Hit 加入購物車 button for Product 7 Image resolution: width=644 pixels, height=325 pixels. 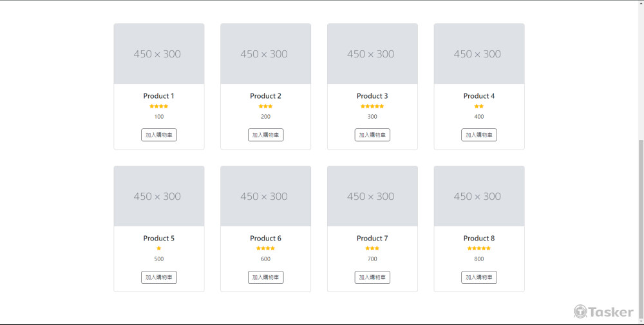[x=372, y=277]
